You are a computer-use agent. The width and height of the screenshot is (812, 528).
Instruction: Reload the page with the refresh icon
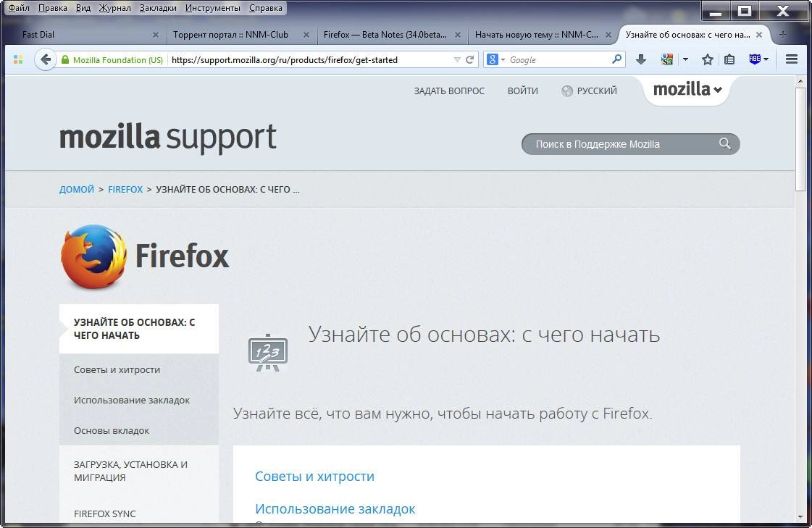[469, 59]
